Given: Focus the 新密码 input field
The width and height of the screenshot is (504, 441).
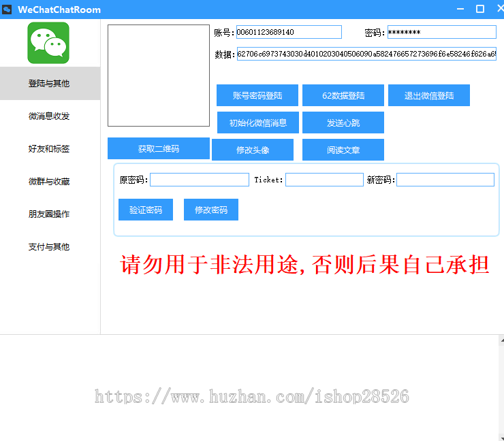Looking at the screenshot, I should 445,180.
